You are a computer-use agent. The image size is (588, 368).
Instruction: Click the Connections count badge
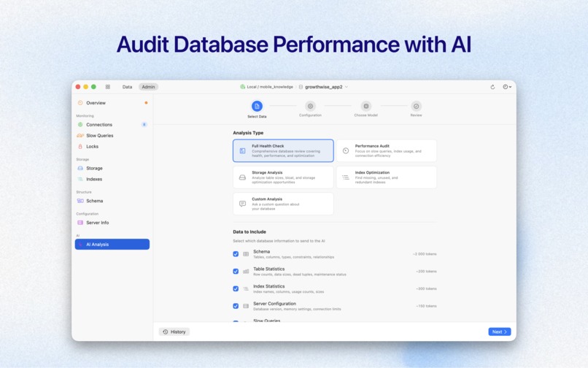coord(144,125)
